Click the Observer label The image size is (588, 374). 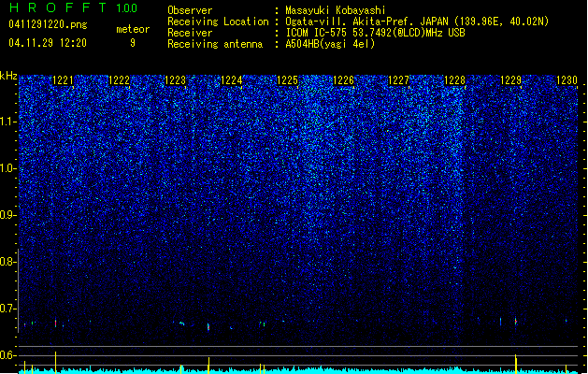(190, 10)
